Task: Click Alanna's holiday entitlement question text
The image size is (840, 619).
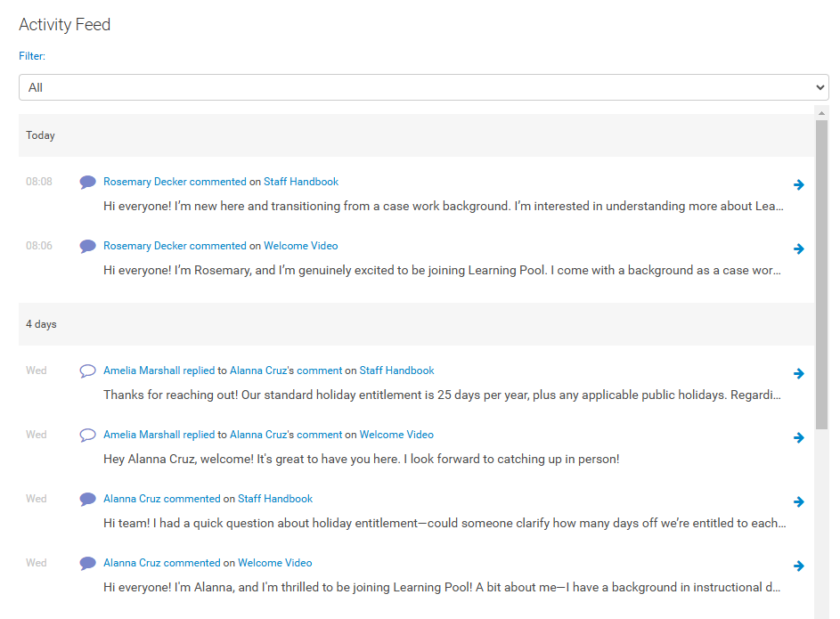Action: pos(444,523)
